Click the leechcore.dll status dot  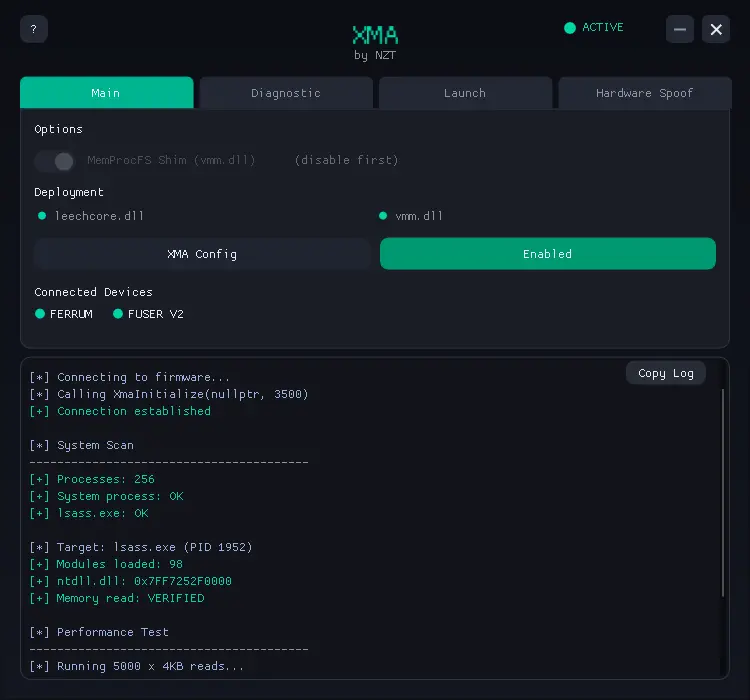point(42,216)
